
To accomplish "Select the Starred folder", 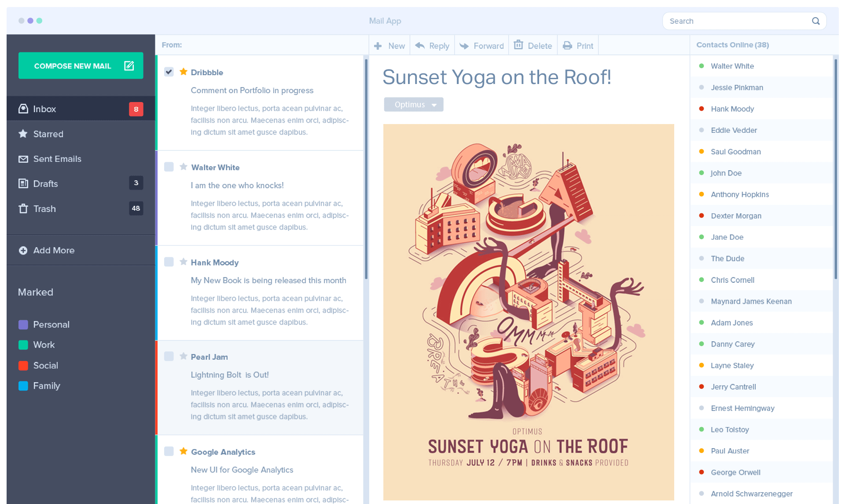I will (48, 134).
